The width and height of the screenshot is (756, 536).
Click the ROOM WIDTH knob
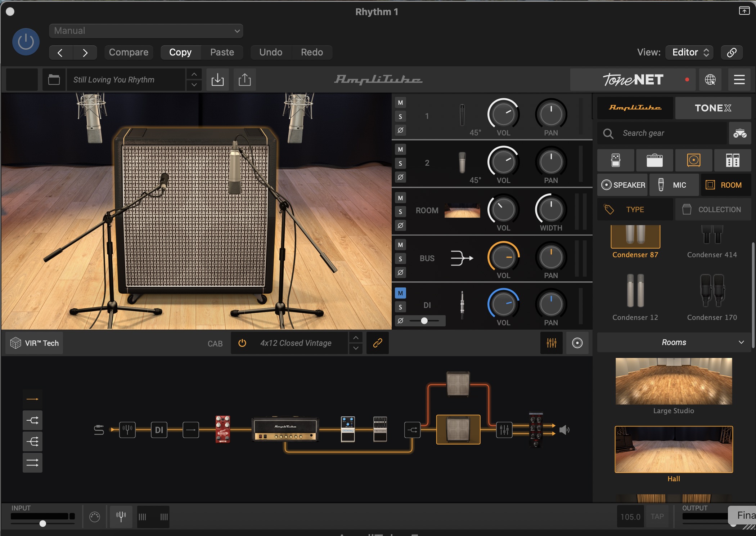pyautogui.click(x=551, y=209)
